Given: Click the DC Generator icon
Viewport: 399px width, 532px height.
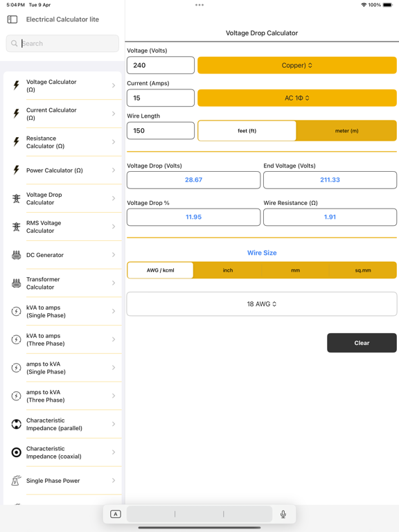Looking at the screenshot, I should 17,255.
